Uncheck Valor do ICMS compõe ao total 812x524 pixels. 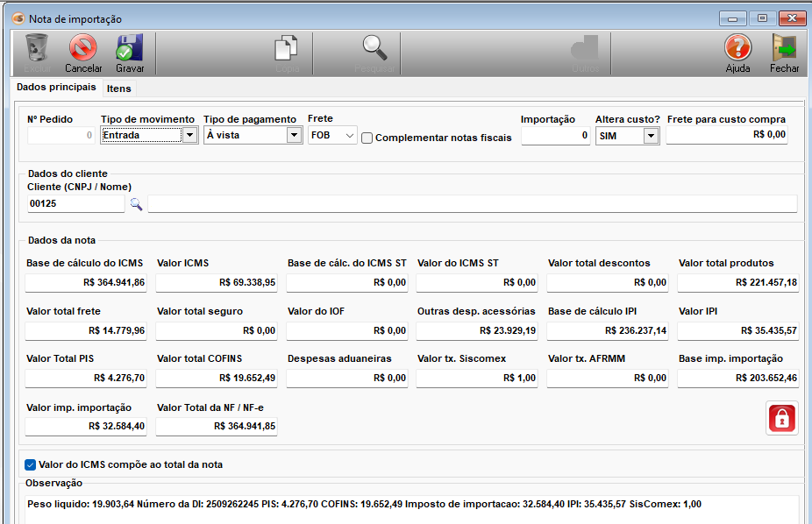31,464
